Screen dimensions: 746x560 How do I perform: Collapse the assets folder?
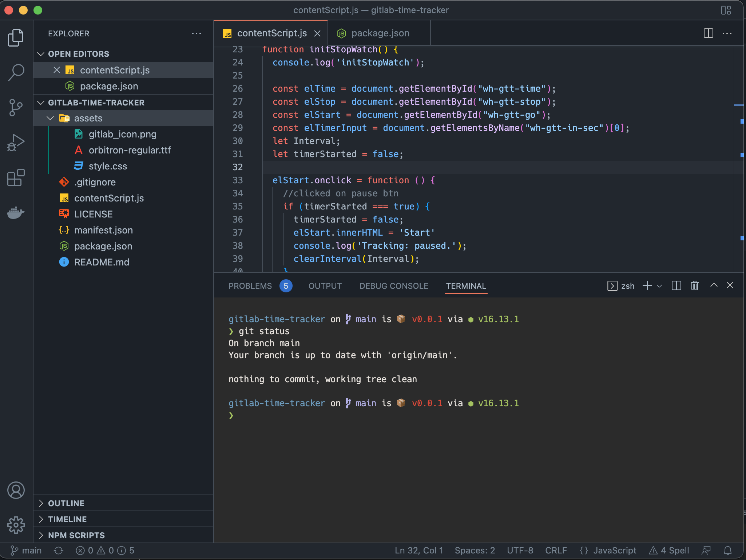pos(50,118)
